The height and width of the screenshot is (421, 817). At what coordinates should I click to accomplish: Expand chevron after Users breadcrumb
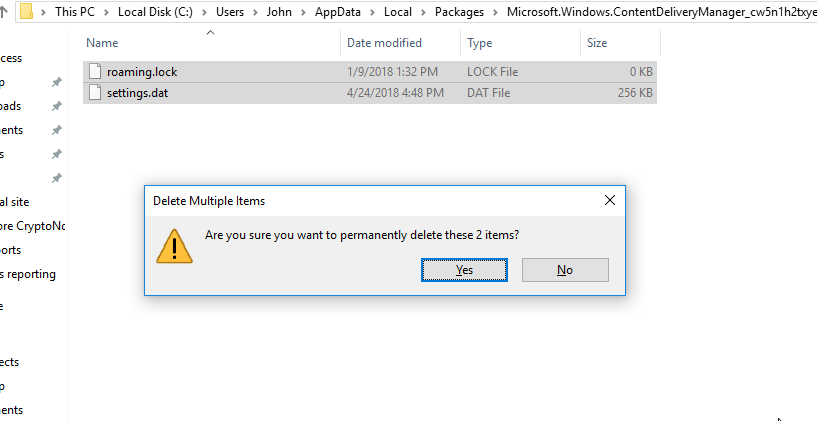point(255,12)
